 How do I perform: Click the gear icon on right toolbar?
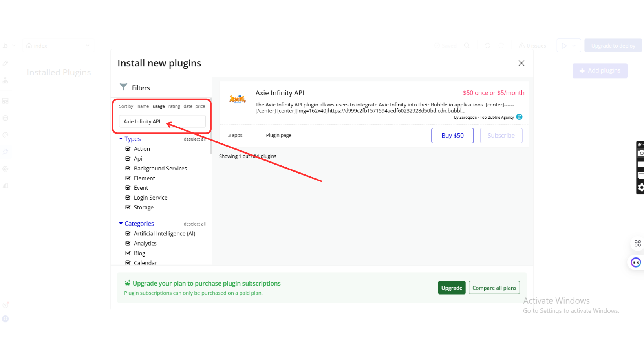(x=640, y=187)
